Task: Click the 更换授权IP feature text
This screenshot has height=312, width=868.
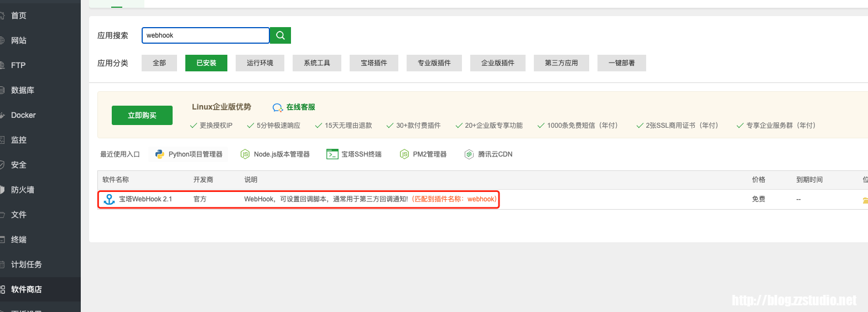Action: (216, 126)
